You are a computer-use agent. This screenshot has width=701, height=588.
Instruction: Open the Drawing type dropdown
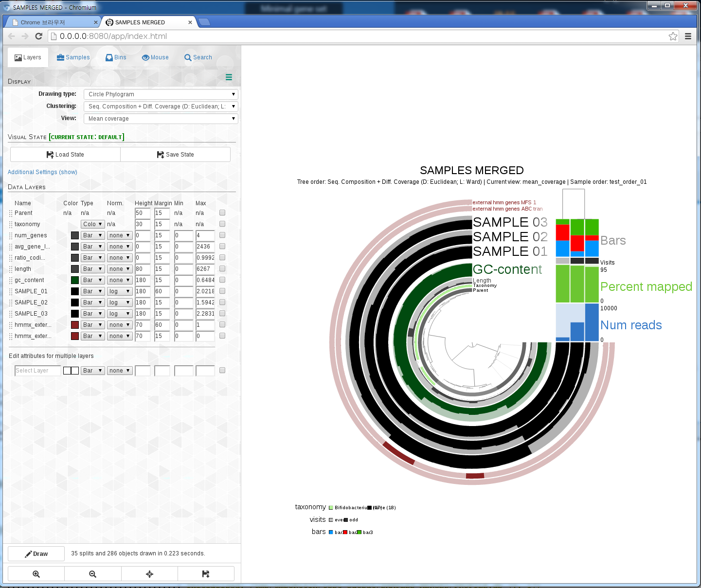click(161, 94)
